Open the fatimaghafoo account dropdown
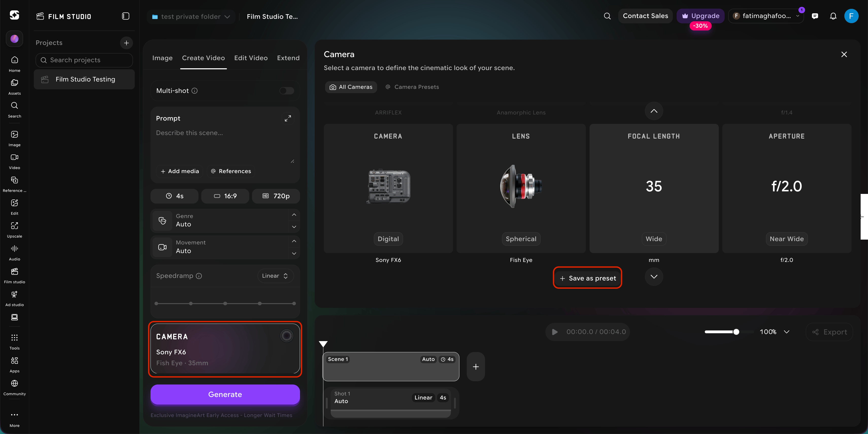This screenshot has height=434, width=868. (766, 16)
